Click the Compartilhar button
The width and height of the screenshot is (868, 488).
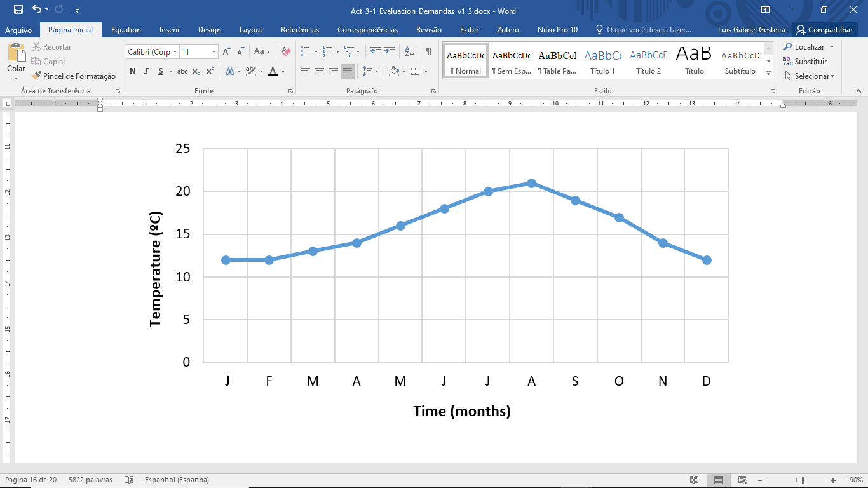point(824,30)
